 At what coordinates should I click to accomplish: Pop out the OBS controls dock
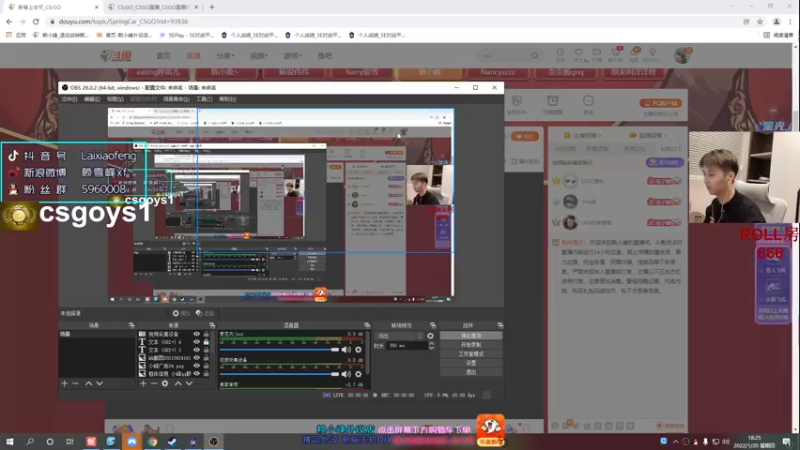pos(500,325)
